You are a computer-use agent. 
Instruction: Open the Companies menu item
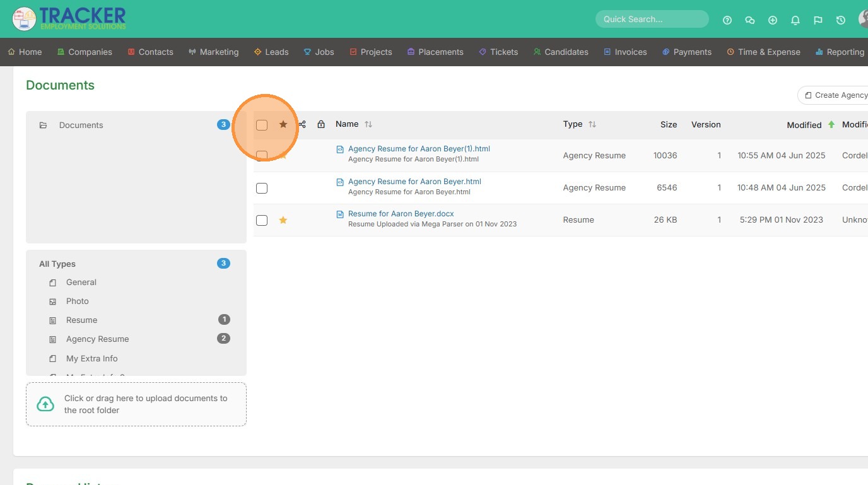[x=85, y=52]
